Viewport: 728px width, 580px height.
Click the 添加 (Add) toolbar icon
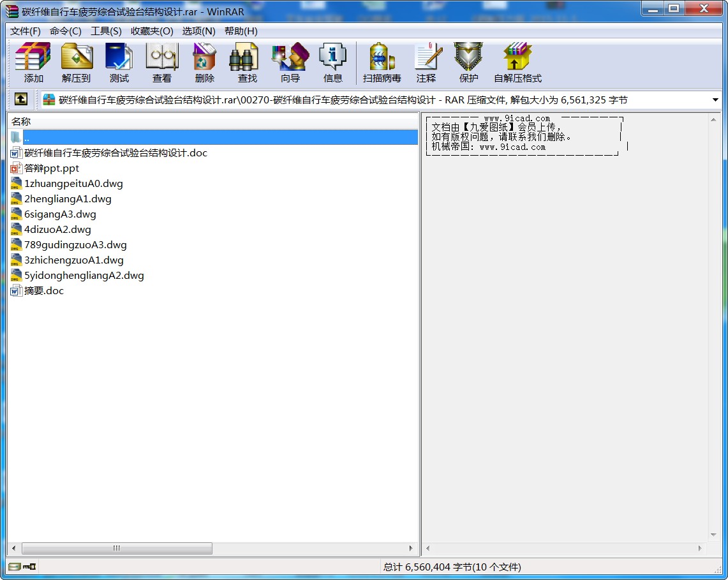pyautogui.click(x=33, y=63)
